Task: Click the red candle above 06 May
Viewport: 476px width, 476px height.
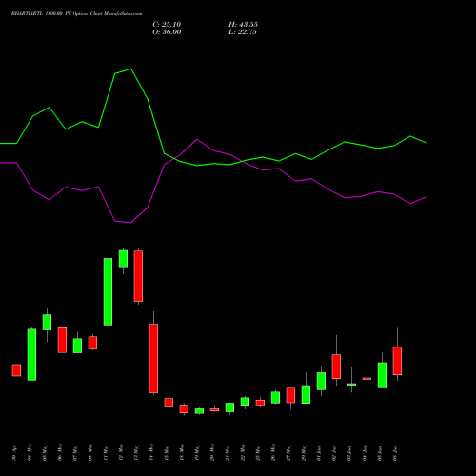Action: (x=62, y=340)
